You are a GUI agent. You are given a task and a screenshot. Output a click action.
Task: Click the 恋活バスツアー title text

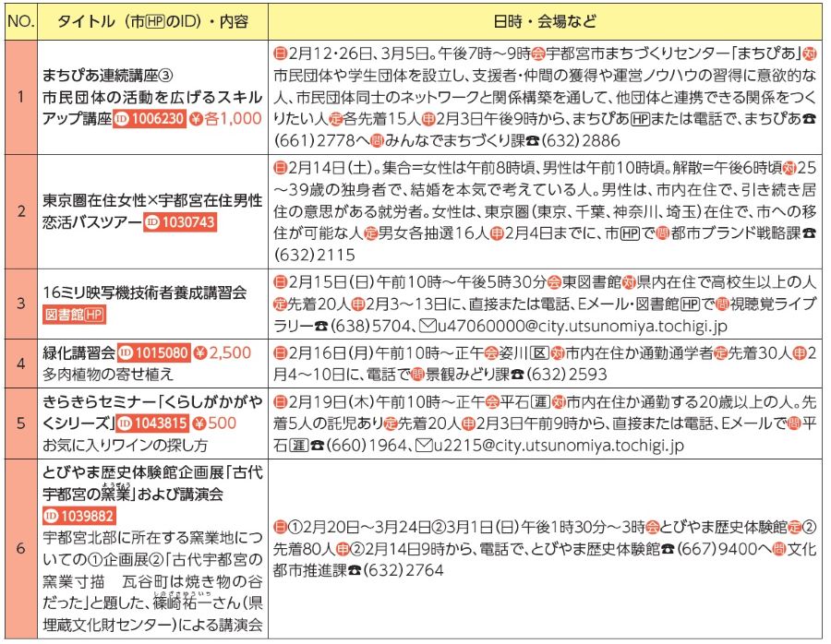(92, 222)
